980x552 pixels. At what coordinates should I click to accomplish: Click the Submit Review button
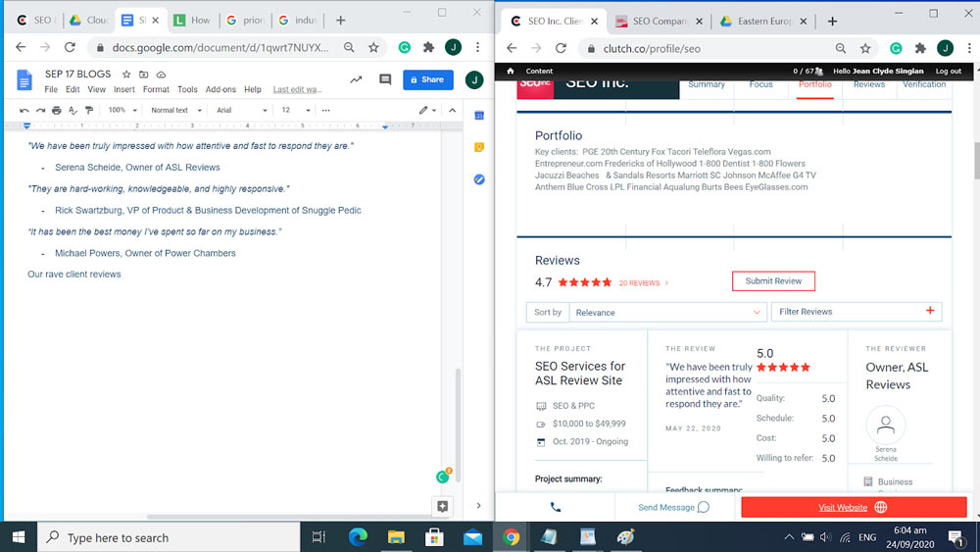point(773,280)
